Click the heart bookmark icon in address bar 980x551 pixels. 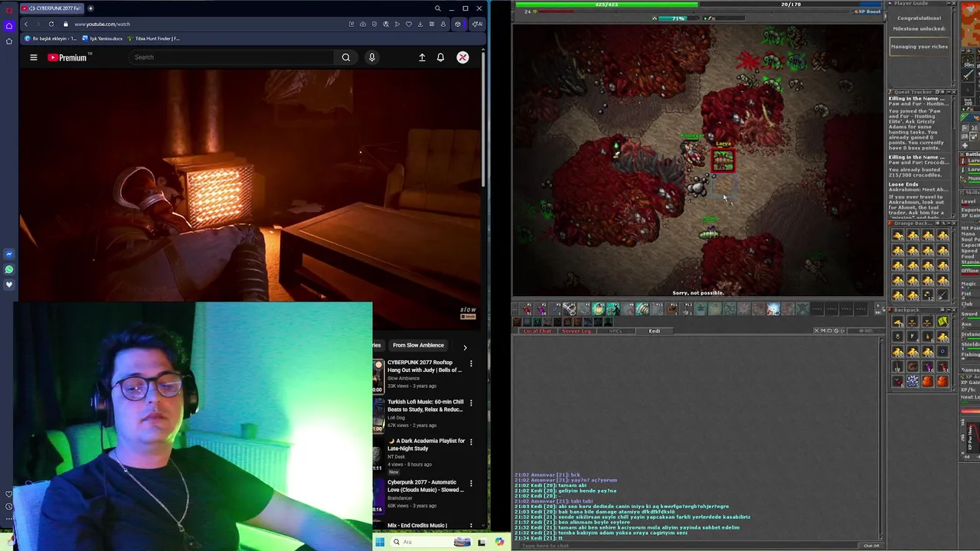point(408,24)
